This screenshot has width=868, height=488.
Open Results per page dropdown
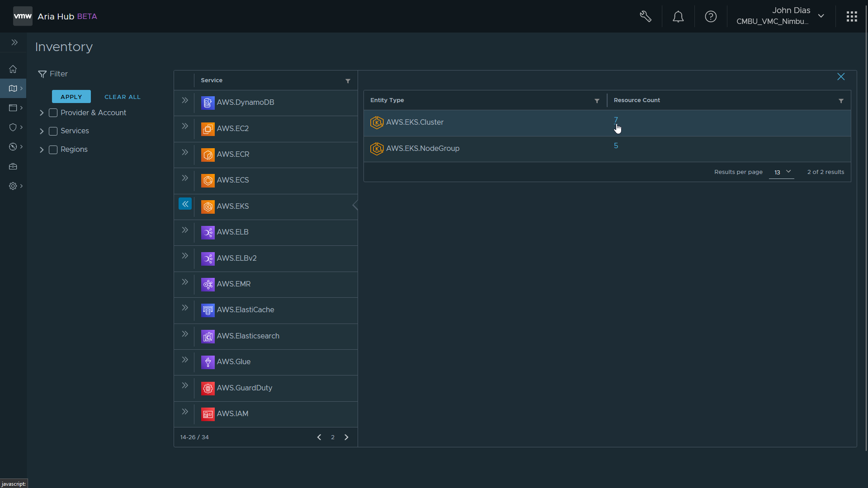782,172
